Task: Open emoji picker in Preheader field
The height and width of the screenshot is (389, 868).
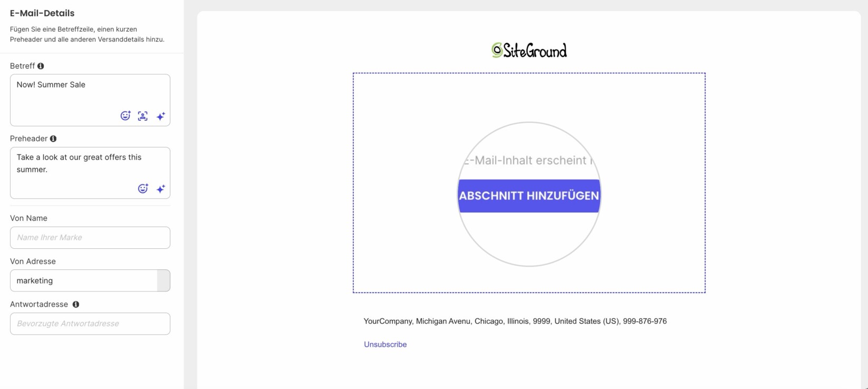Action: pyautogui.click(x=143, y=189)
